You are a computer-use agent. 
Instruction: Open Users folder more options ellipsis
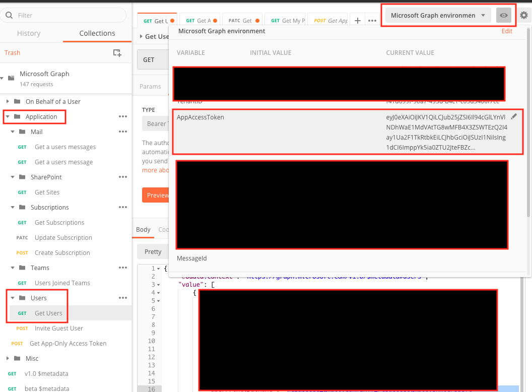[123, 298]
